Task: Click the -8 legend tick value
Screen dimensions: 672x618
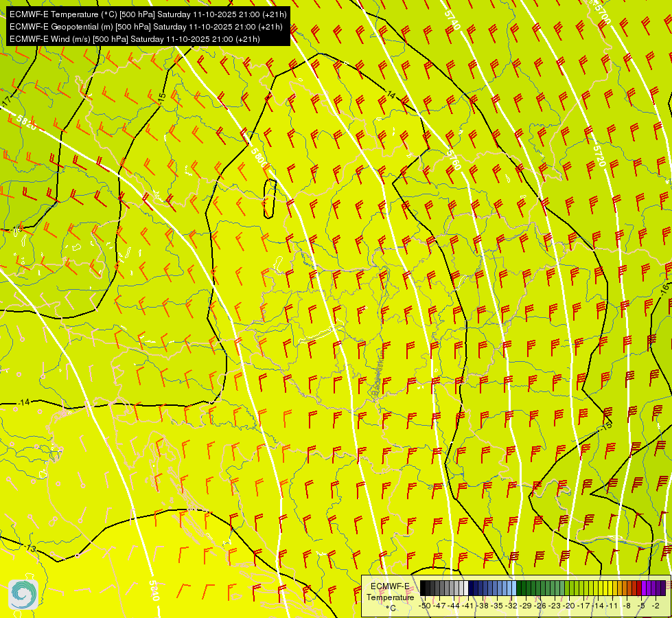Action: (x=627, y=606)
